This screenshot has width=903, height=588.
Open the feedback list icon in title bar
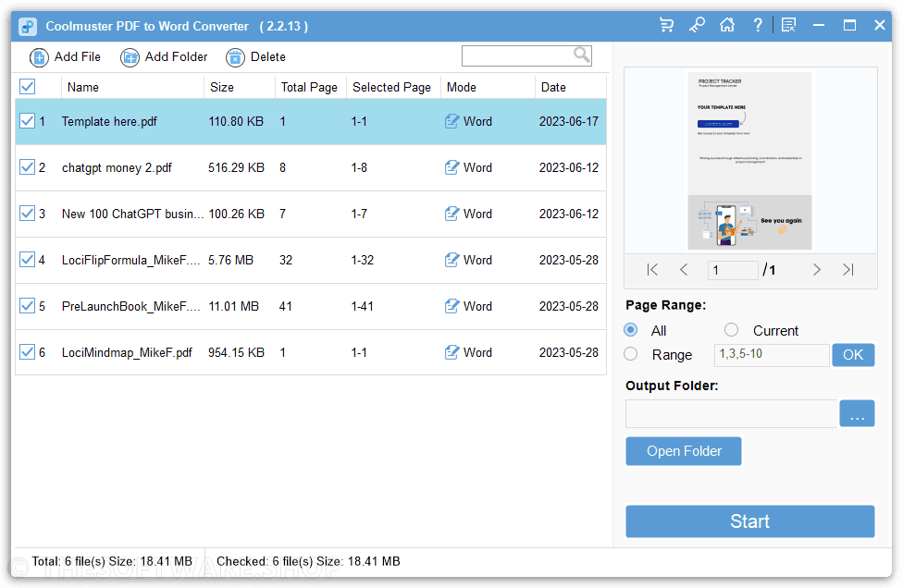(x=788, y=25)
